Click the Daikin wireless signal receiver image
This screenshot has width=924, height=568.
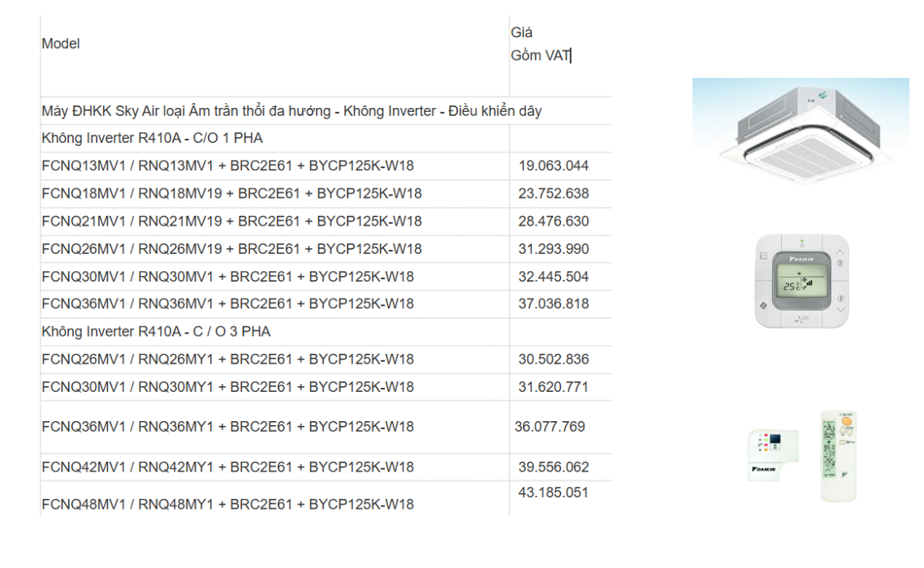pyautogui.click(x=772, y=455)
